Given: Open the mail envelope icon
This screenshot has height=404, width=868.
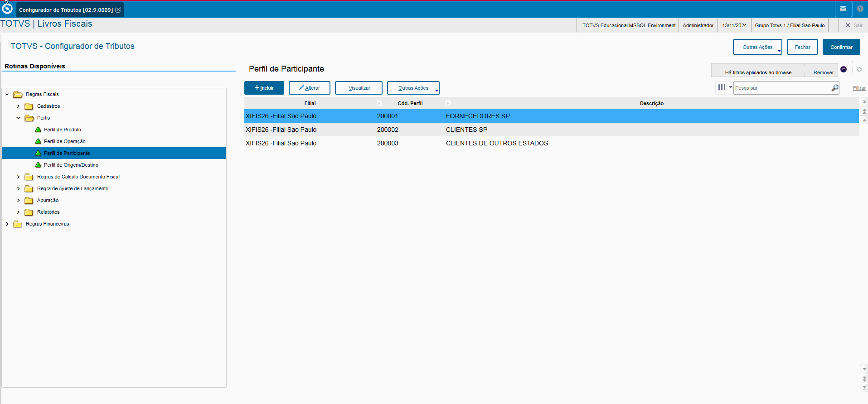Looking at the screenshot, I should 843,9.
